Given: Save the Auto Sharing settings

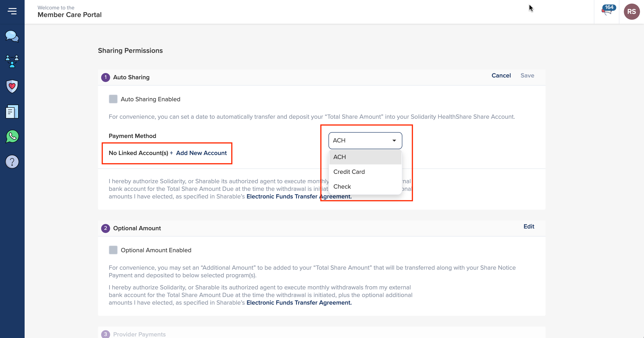Looking at the screenshot, I should point(527,75).
